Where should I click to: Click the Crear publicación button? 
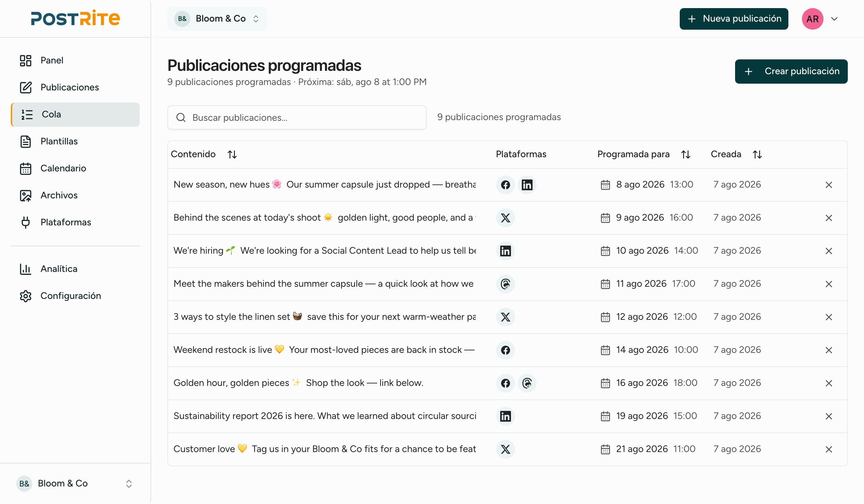click(x=791, y=71)
